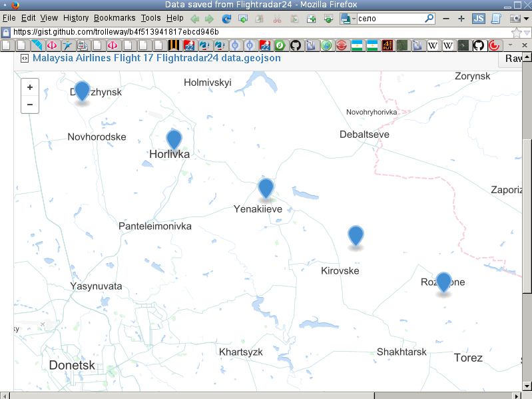Click the search field containing 'село'
The width and height of the screenshot is (532, 399).
coord(390,19)
